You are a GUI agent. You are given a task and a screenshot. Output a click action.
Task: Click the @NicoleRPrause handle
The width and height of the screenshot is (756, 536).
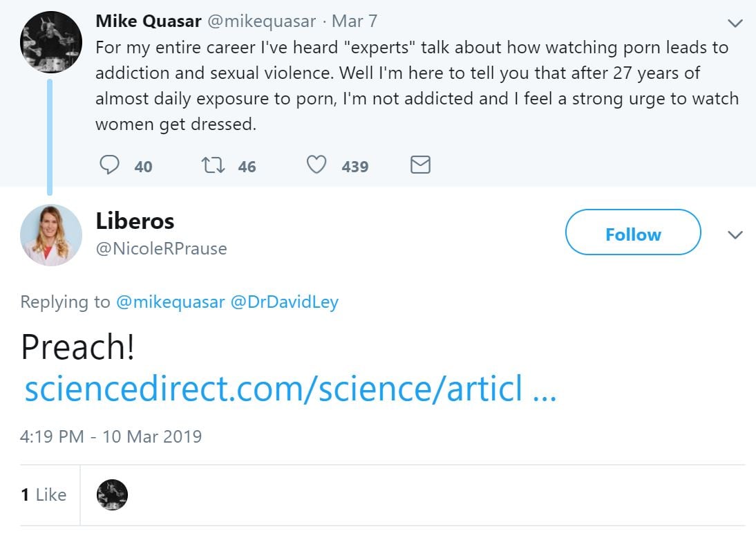click(161, 248)
